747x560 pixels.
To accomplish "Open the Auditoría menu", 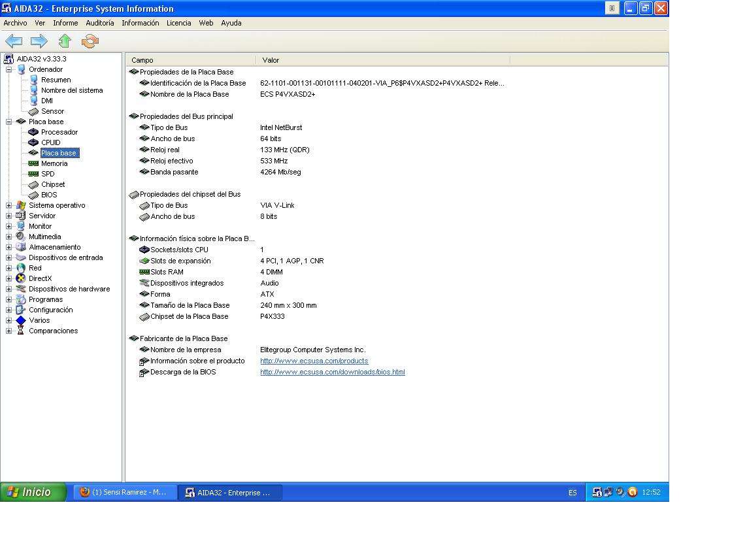I will click(99, 23).
